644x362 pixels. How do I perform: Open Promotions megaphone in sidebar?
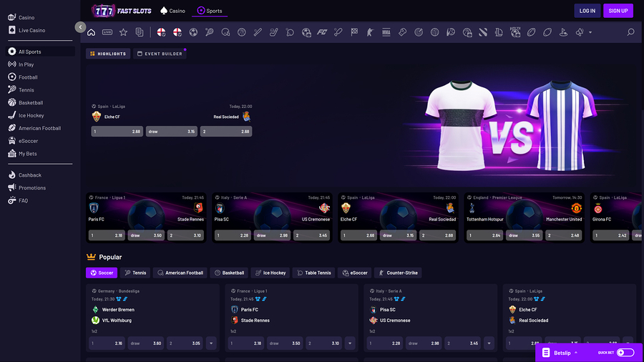point(12,188)
